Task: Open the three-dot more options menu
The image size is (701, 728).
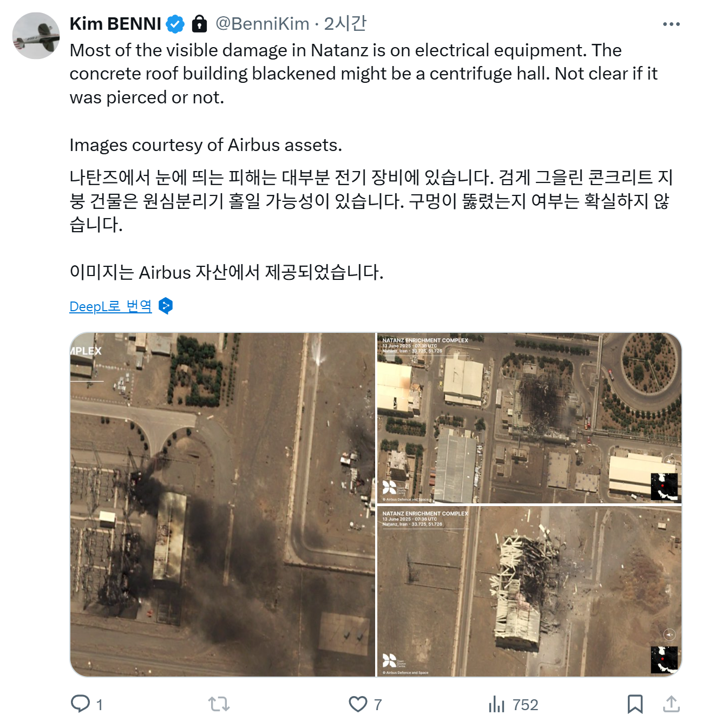Action: (671, 24)
